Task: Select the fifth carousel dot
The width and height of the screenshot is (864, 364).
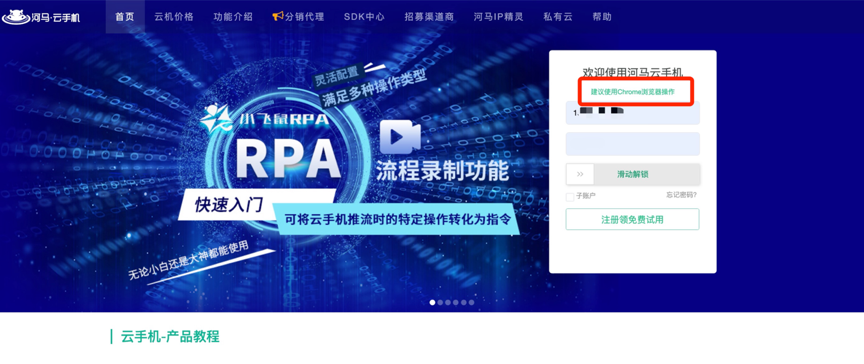Action: [x=463, y=302]
